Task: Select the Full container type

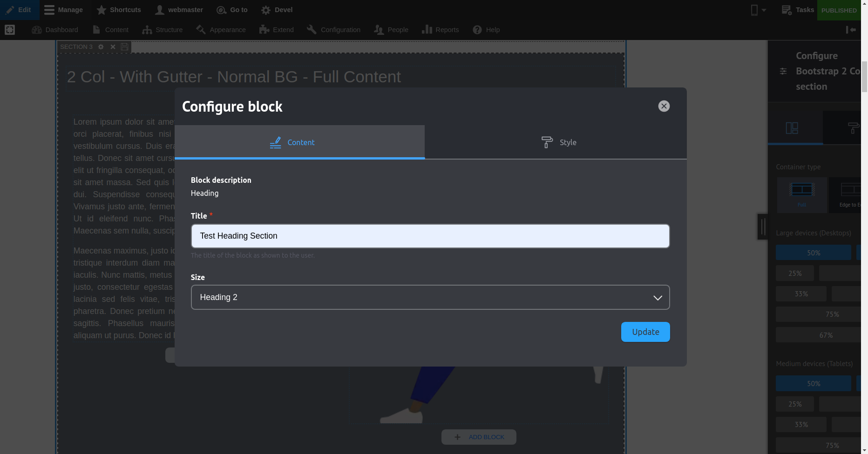Action: pos(802,194)
